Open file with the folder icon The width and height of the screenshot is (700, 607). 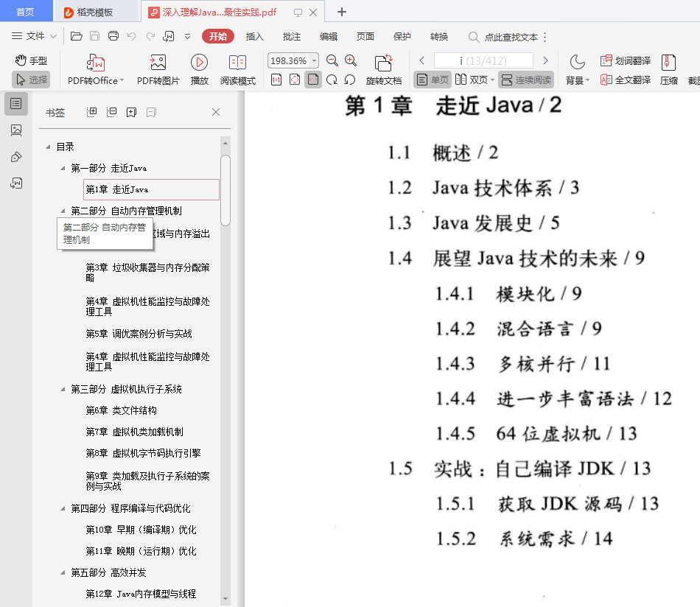click(77, 36)
